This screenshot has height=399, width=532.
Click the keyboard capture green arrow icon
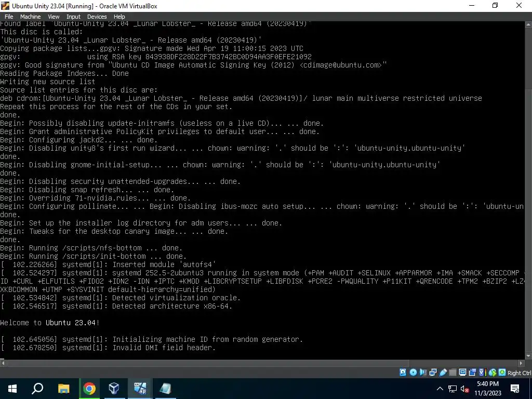(x=502, y=373)
